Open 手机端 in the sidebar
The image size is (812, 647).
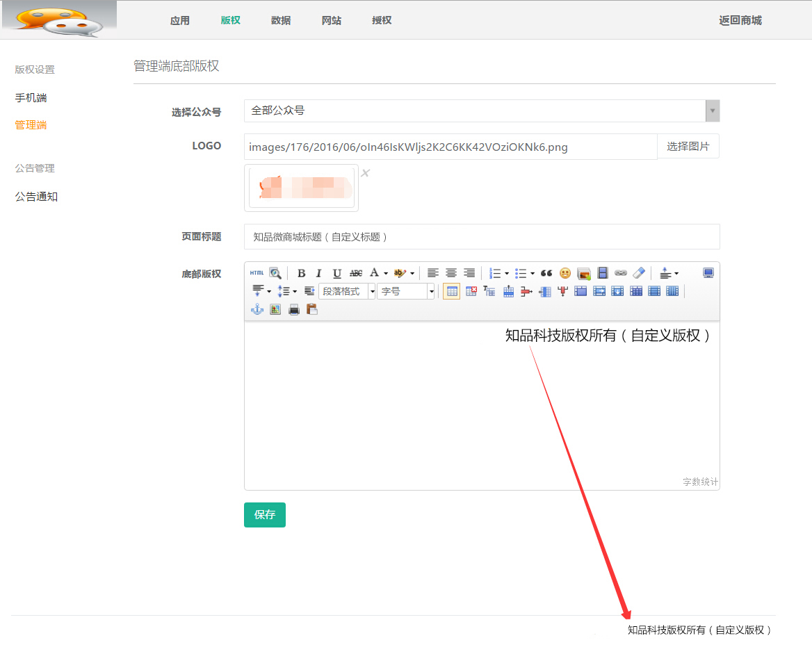pos(31,98)
